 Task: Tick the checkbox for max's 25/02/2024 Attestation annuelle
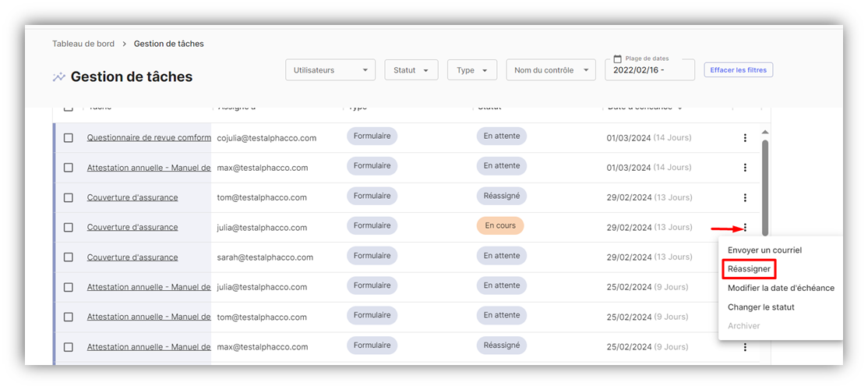pos(68,347)
